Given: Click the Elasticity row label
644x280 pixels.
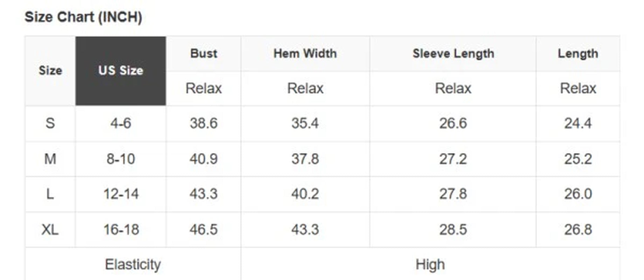Looking at the screenshot, I should click(133, 265).
